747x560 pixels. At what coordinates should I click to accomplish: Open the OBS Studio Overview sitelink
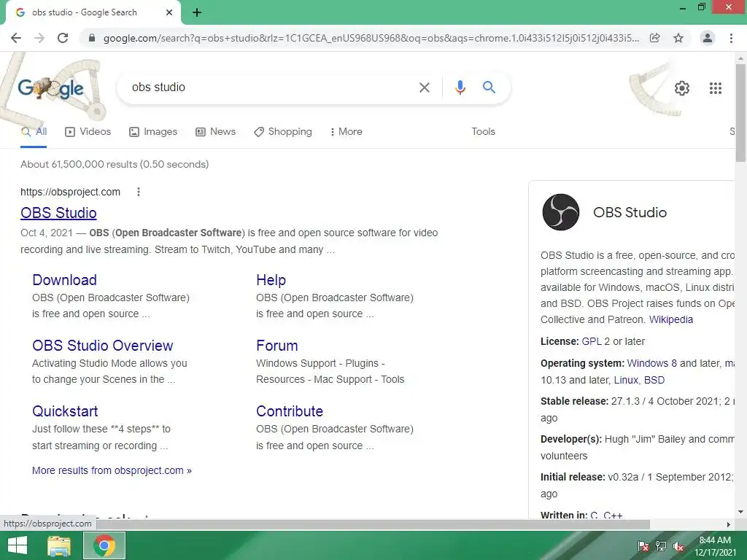[x=102, y=346]
